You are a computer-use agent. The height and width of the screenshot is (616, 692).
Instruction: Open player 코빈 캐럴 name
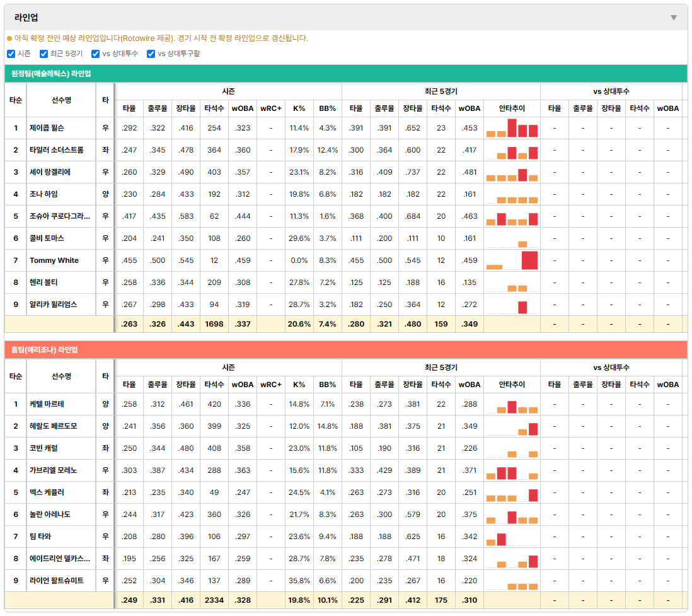coord(43,448)
